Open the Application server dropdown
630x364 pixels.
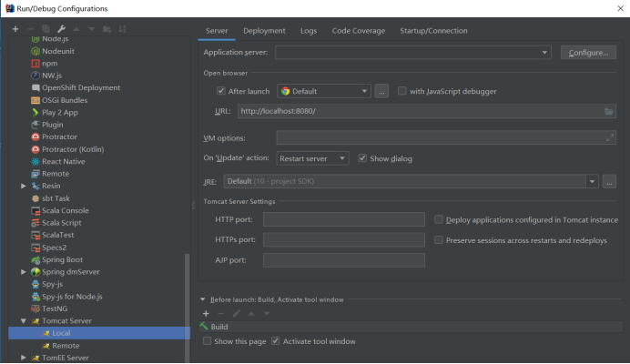coord(413,52)
